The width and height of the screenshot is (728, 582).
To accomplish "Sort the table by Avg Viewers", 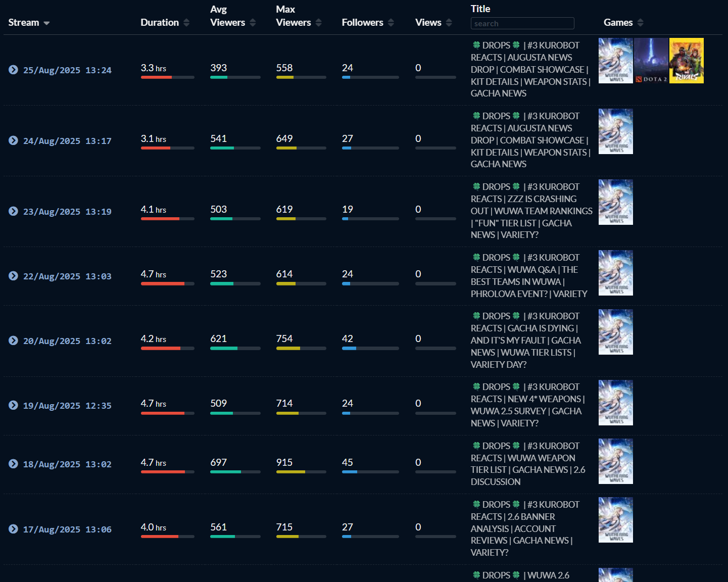I will (233, 16).
